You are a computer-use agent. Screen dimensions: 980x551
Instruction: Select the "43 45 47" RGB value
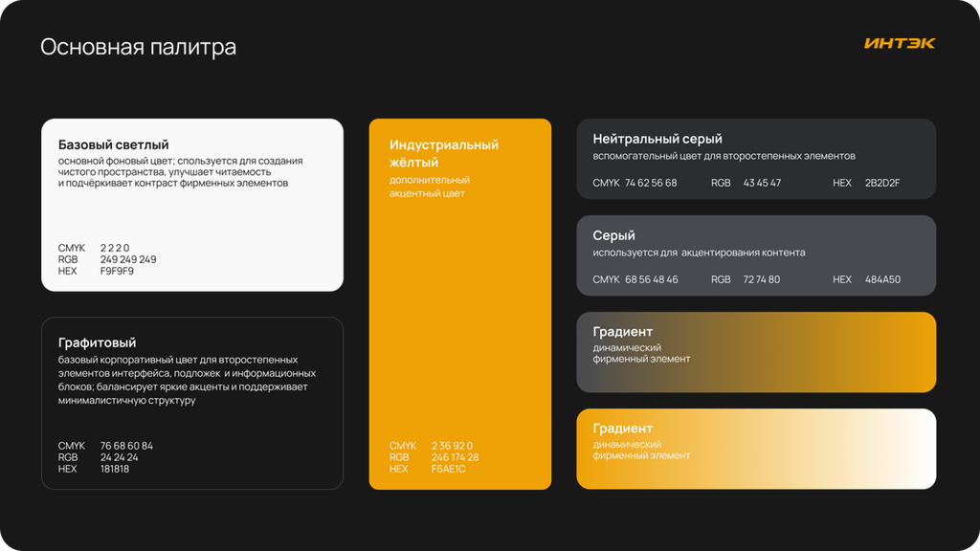click(762, 183)
